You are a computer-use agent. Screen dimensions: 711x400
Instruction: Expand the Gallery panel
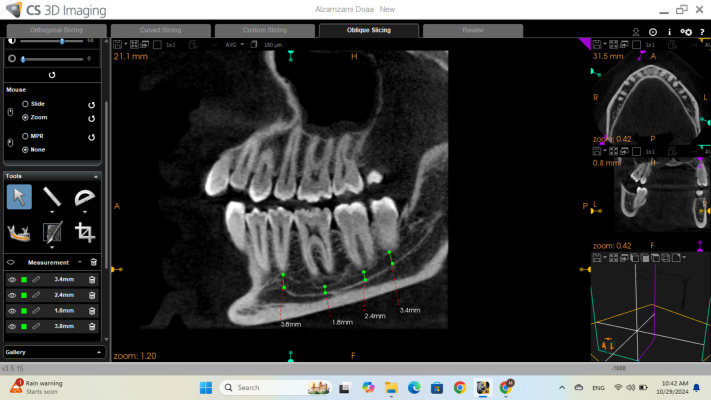99,352
